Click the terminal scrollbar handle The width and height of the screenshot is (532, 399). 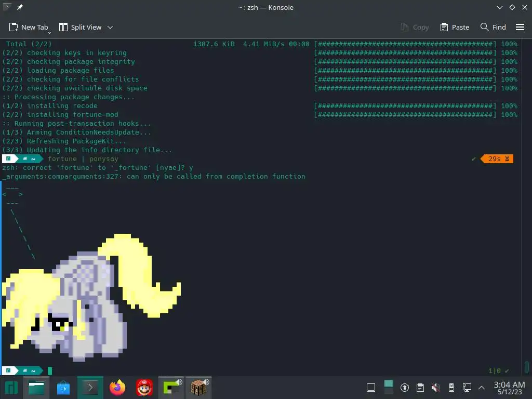point(527,367)
